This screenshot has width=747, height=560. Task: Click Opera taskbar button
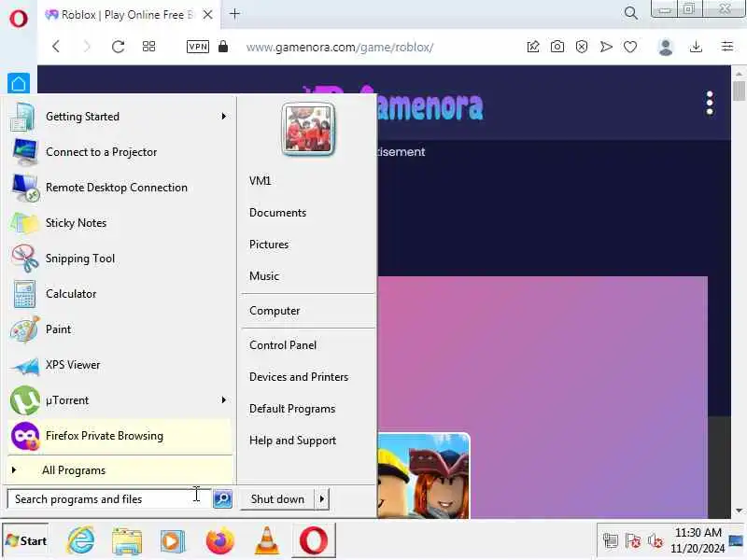tap(314, 540)
